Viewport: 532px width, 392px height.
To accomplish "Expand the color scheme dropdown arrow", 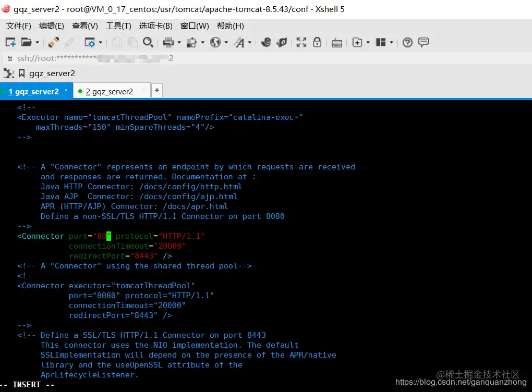I will 202,42.
